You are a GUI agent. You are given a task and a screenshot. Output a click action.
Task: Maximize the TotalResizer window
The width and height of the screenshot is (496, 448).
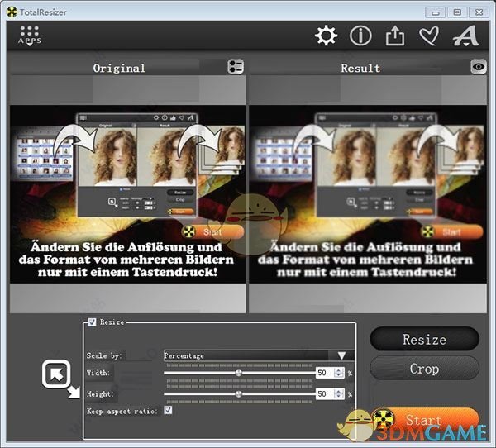[x=457, y=12]
